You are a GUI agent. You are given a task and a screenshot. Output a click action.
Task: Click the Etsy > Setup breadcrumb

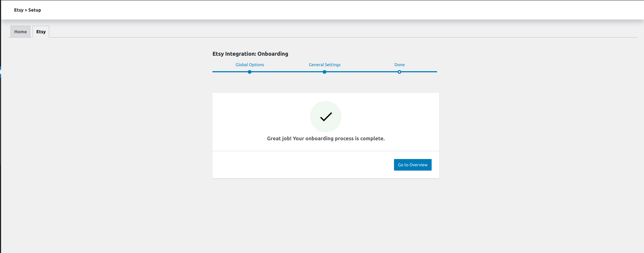(27, 10)
